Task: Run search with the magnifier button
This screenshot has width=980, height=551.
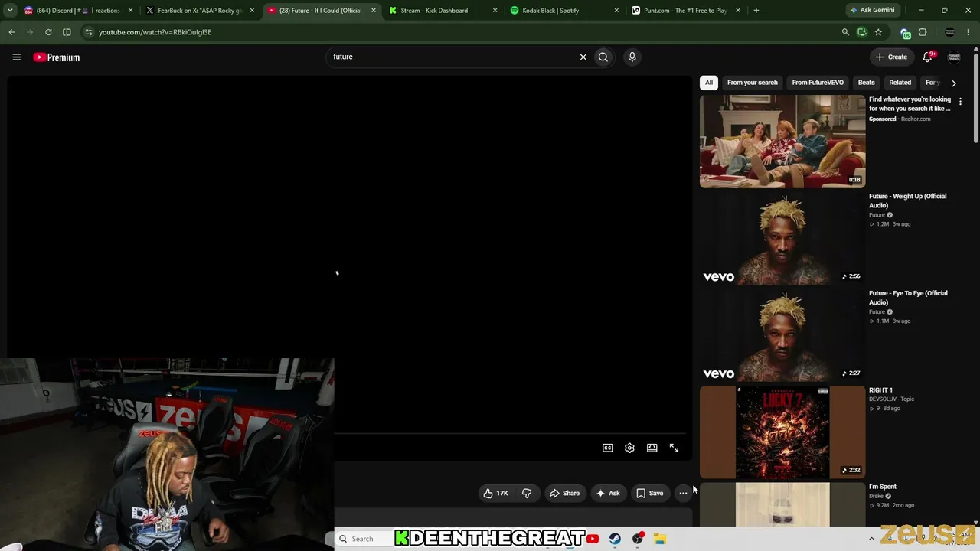Action: [x=603, y=57]
